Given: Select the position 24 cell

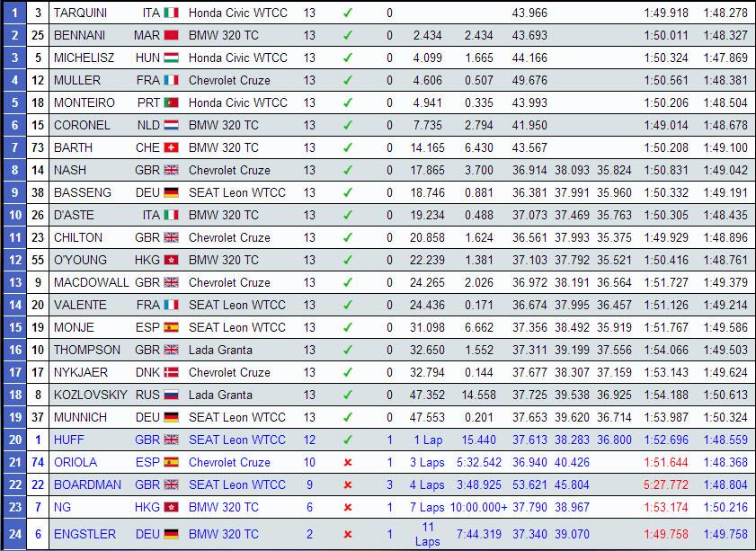Looking at the screenshot, I should pos(15,534).
